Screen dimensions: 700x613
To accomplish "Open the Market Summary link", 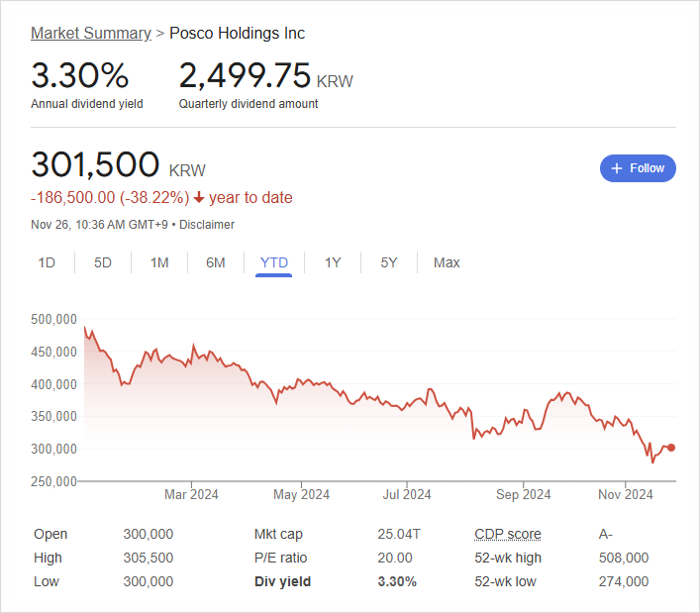I will (91, 33).
